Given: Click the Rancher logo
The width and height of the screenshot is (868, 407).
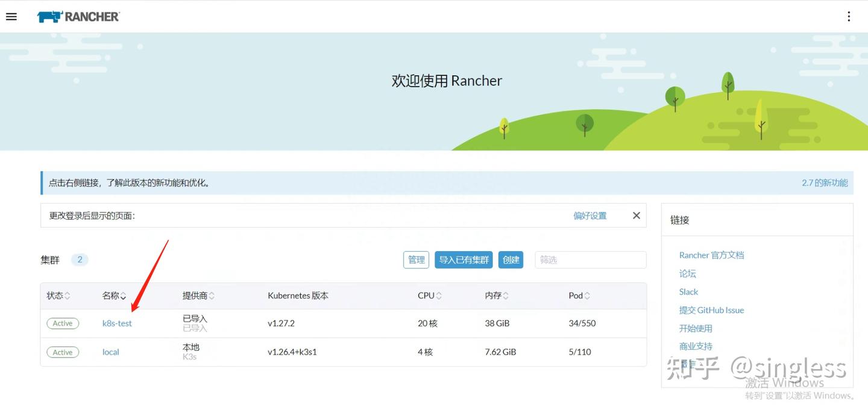Looking at the screenshot, I should point(78,17).
